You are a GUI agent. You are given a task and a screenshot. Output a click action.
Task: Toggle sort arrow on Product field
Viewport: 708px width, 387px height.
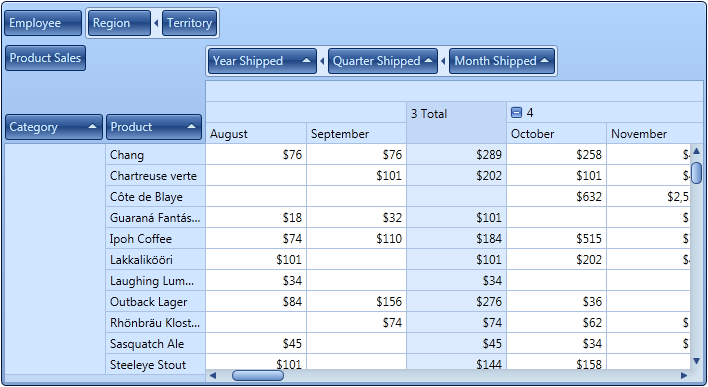point(191,126)
